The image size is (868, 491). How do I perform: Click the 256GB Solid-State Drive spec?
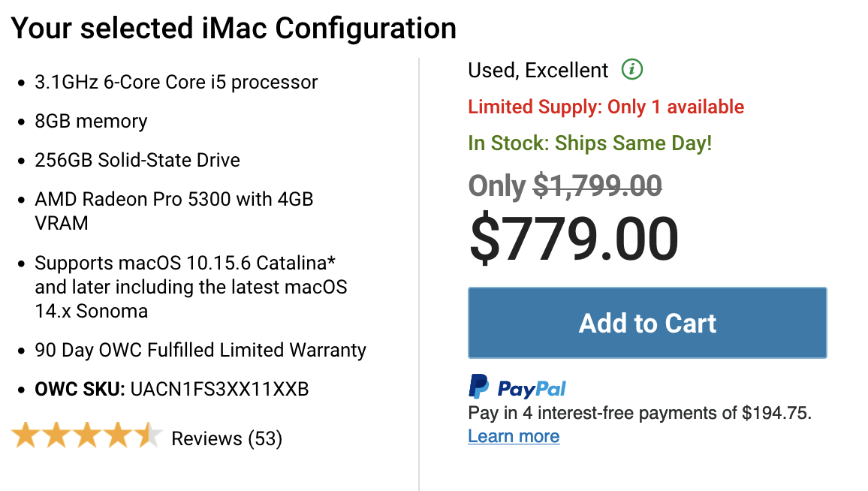(137, 160)
